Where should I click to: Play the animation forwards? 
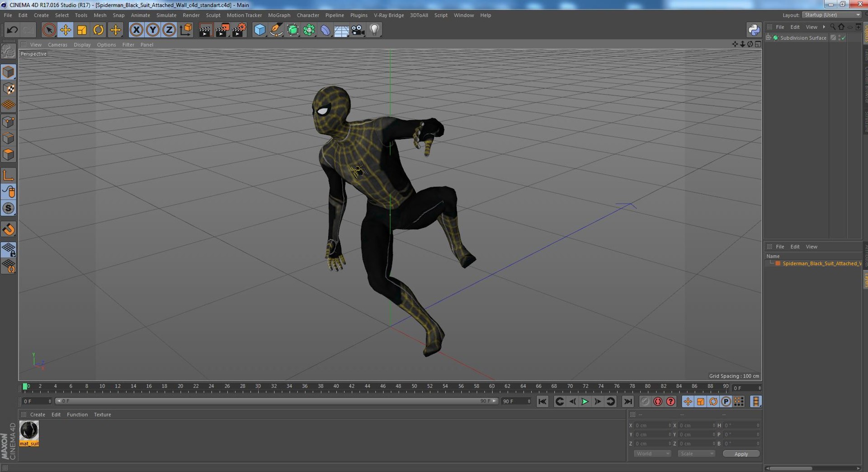[x=585, y=402]
